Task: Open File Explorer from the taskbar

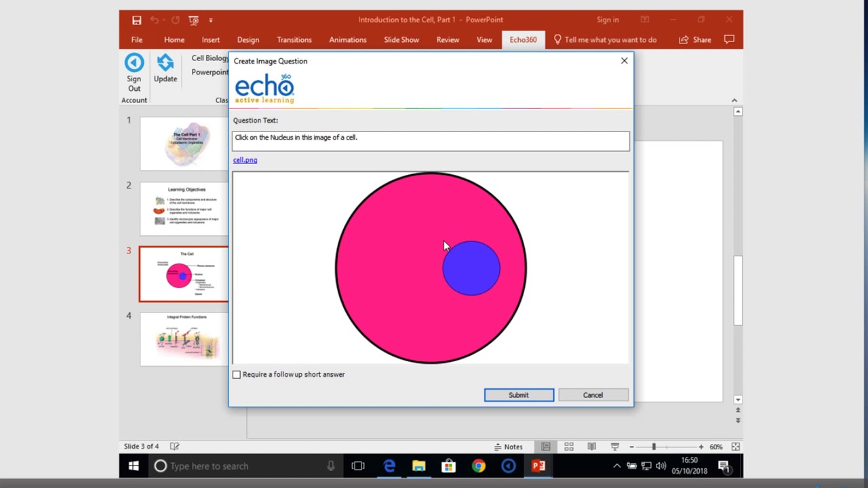Action: pos(418,466)
